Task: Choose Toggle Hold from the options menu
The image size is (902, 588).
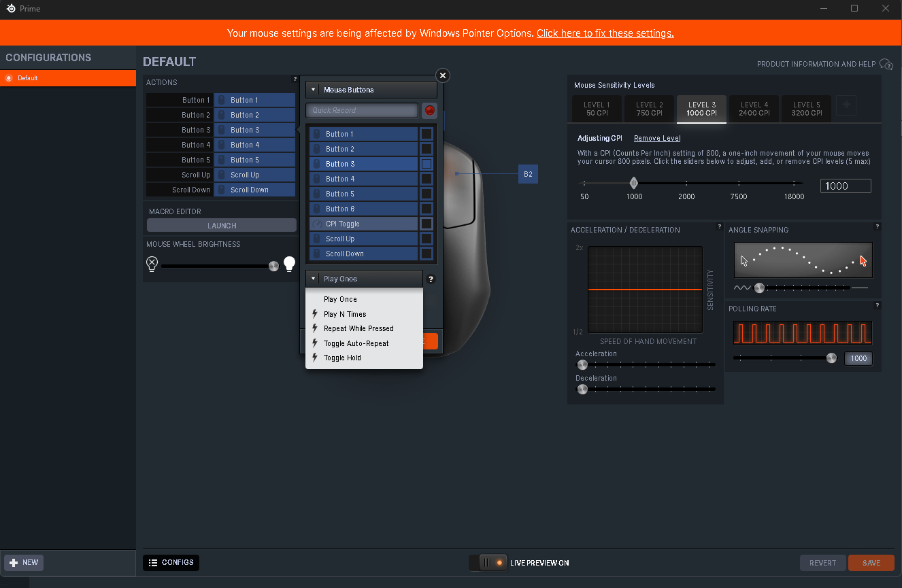Action: (365, 358)
